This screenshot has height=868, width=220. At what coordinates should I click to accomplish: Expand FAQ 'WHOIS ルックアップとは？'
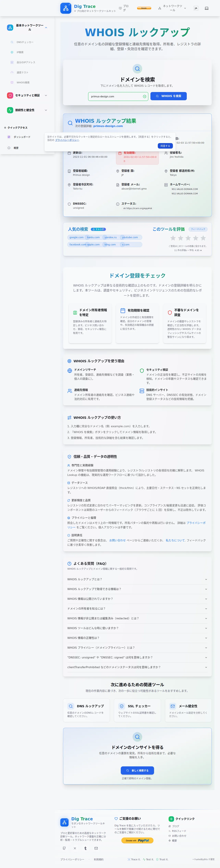[137, 579]
